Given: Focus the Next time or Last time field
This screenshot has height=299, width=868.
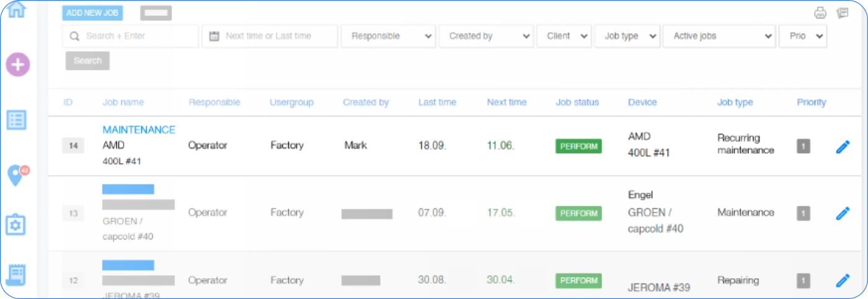Looking at the screenshot, I should 270,36.
